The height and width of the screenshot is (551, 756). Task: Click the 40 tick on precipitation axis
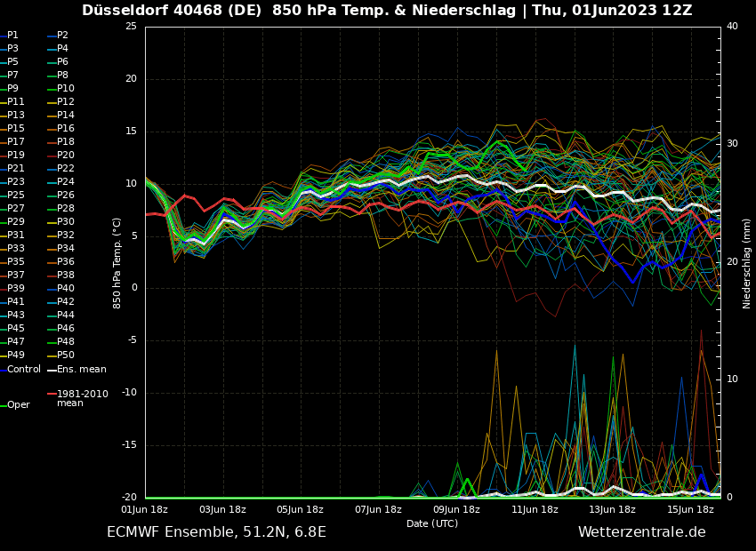pos(732,27)
